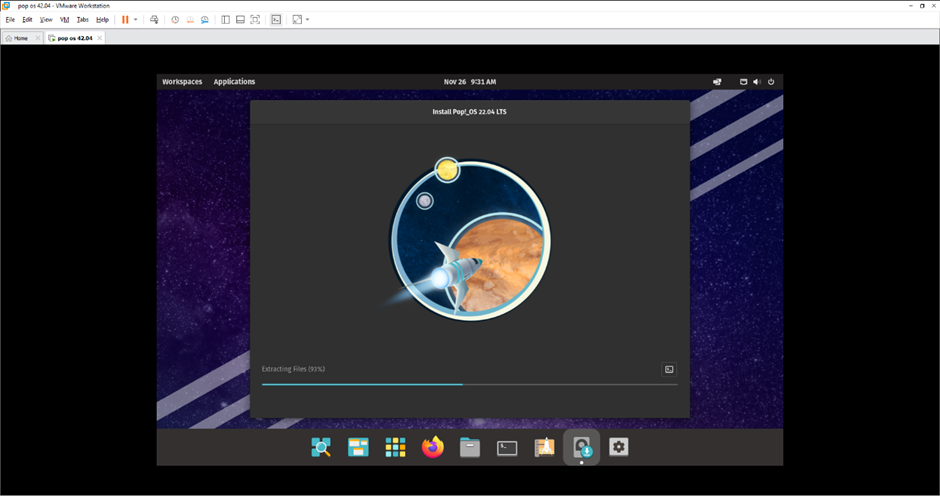
Task: Open the GNOME power system menu
Action: [771, 82]
